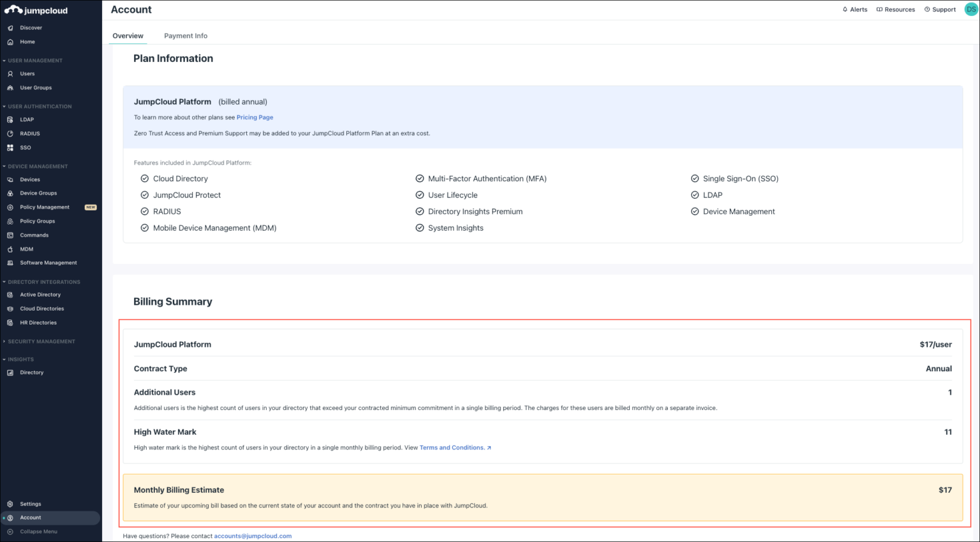
Task: Open Software Management
Action: click(x=48, y=262)
